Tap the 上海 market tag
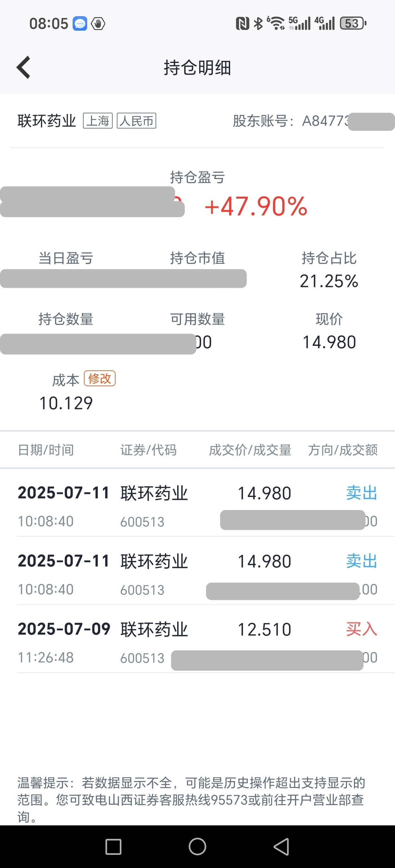395x868 pixels. point(98,121)
